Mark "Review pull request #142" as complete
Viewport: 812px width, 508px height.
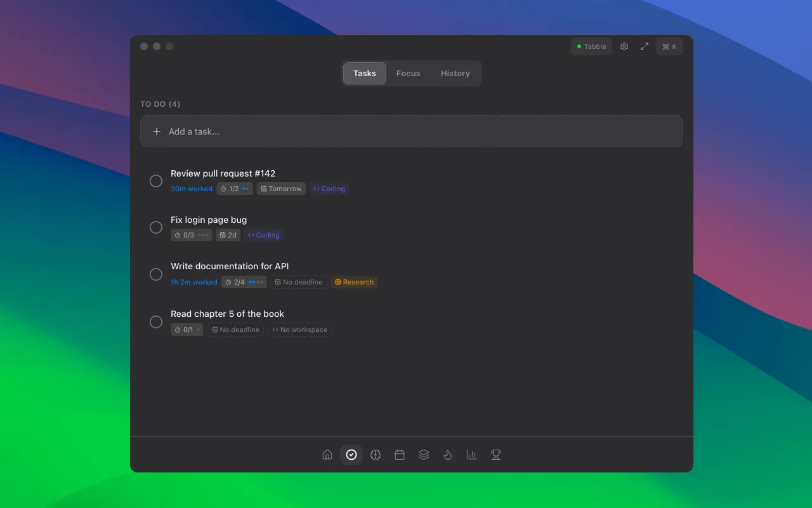[156, 181]
